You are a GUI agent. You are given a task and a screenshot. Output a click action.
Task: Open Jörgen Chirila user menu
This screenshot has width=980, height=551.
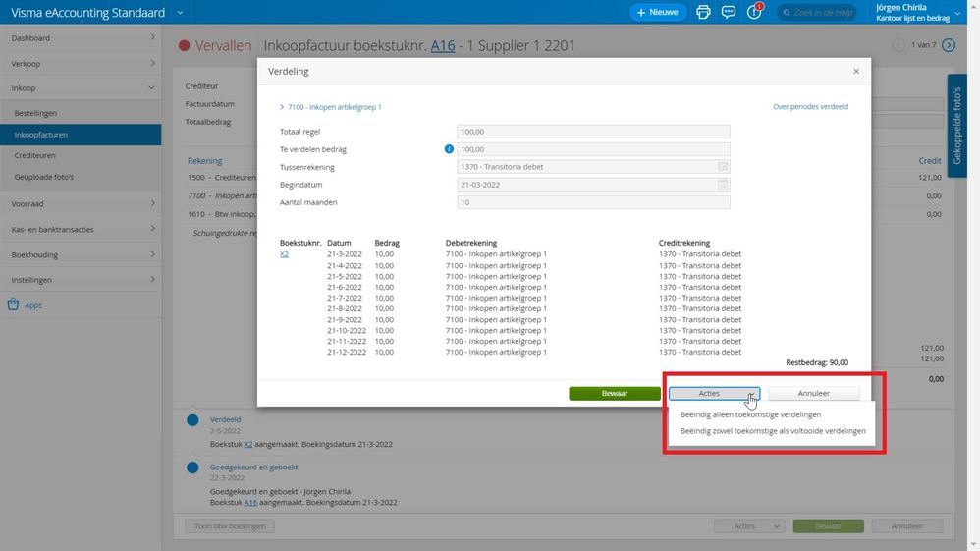(917, 12)
